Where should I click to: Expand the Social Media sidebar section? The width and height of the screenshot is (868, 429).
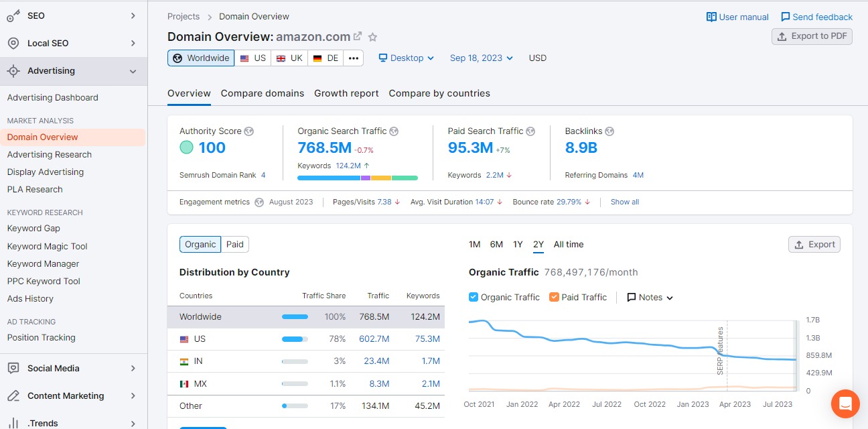pyautogui.click(x=133, y=368)
